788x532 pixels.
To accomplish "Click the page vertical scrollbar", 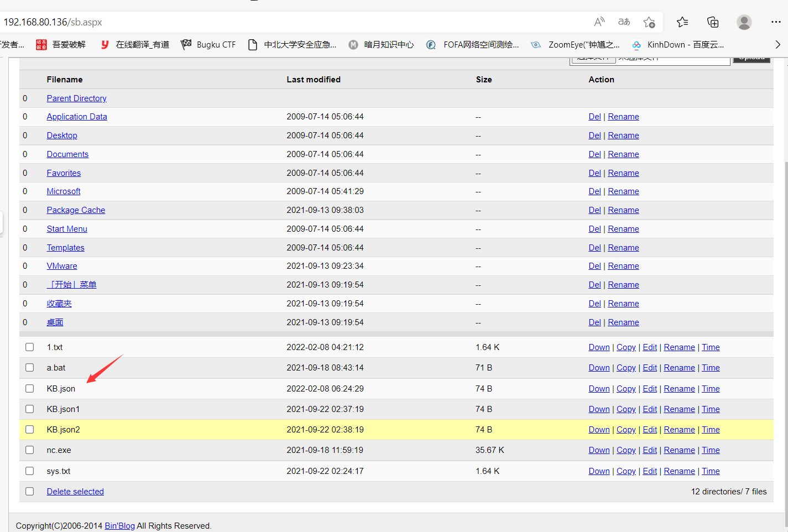I will [786, 343].
